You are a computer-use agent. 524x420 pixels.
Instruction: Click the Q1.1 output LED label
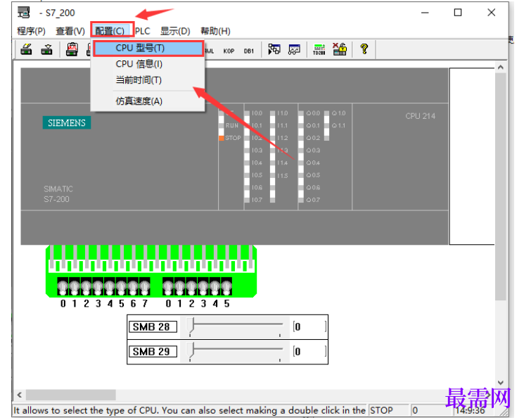click(x=338, y=126)
